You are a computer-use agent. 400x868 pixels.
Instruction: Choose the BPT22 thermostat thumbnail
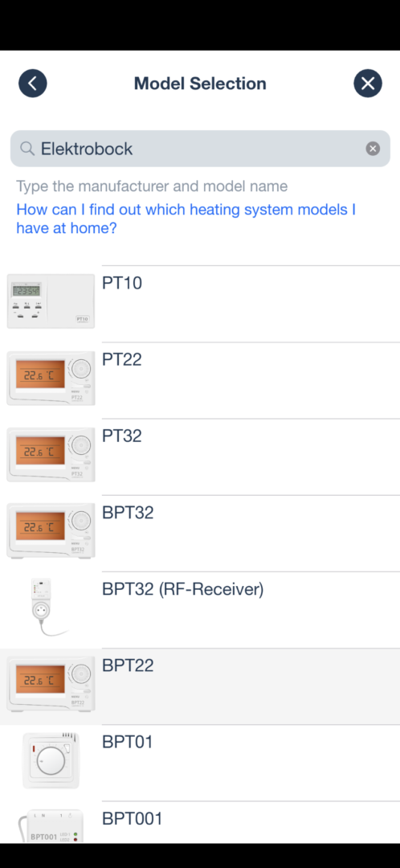[51, 684]
